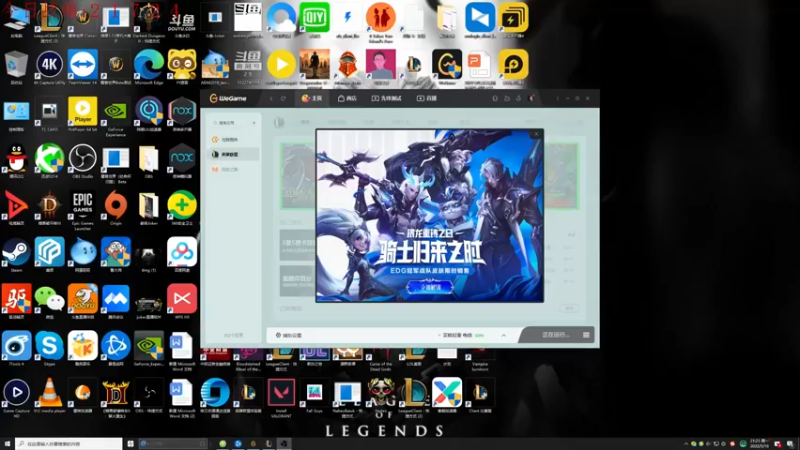
Task: Click the Windows Start button
Action: 7,443
